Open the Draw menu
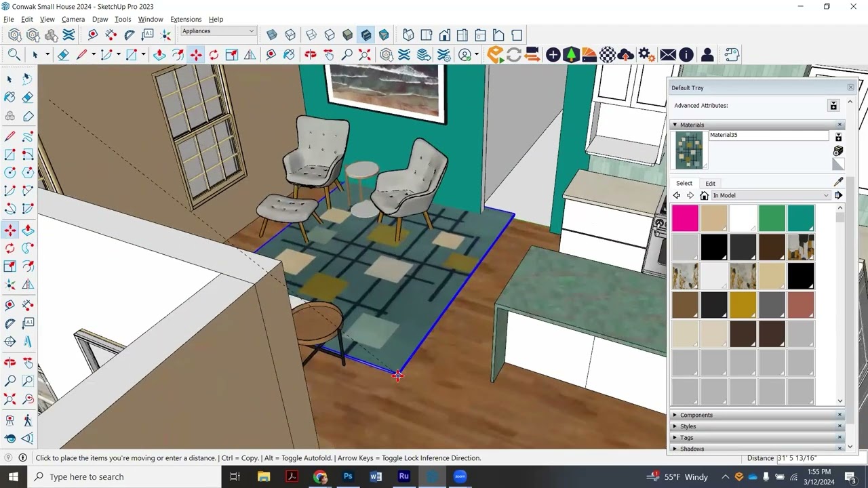Image resolution: width=868 pixels, height=488 pixels. (x=100, y=20)
